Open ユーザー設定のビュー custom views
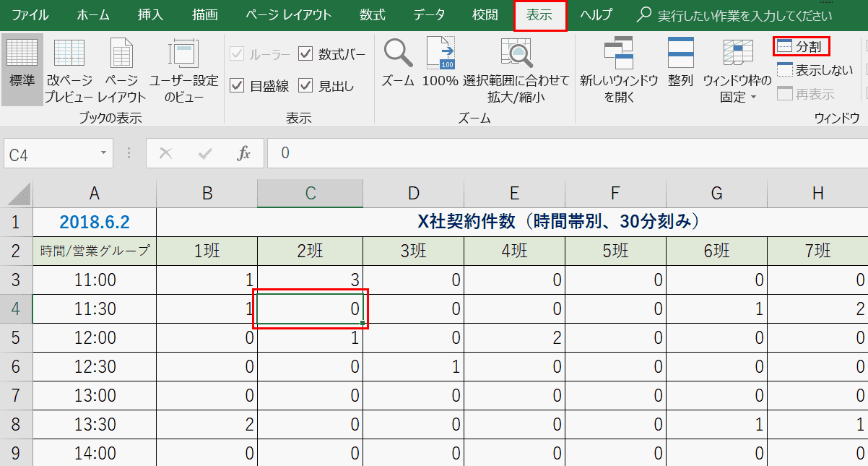Image resolution: width=868 pixels, height=466 pixels. [184, 69]
